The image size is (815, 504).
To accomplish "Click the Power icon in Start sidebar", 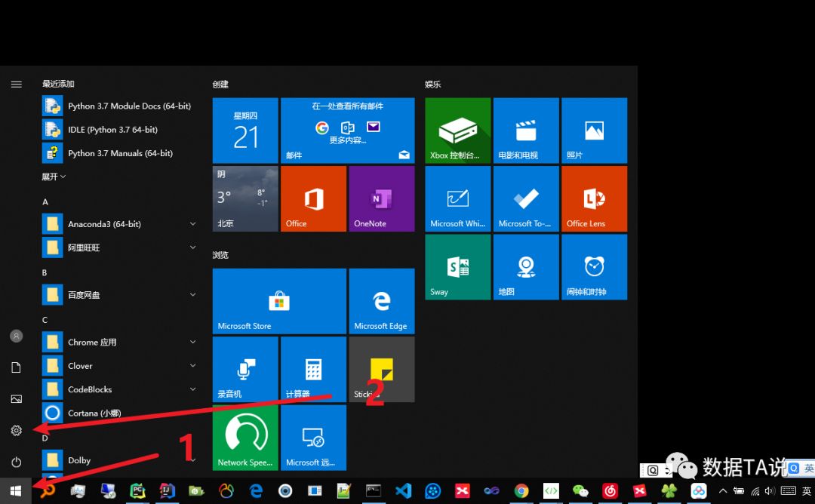I will (x=16, y=462).
